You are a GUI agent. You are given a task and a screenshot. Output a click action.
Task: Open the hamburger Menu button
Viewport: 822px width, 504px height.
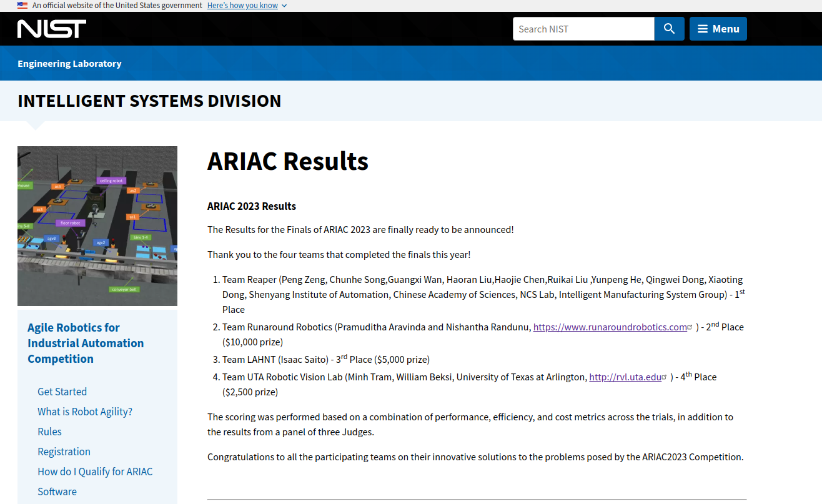pos(718,29)
